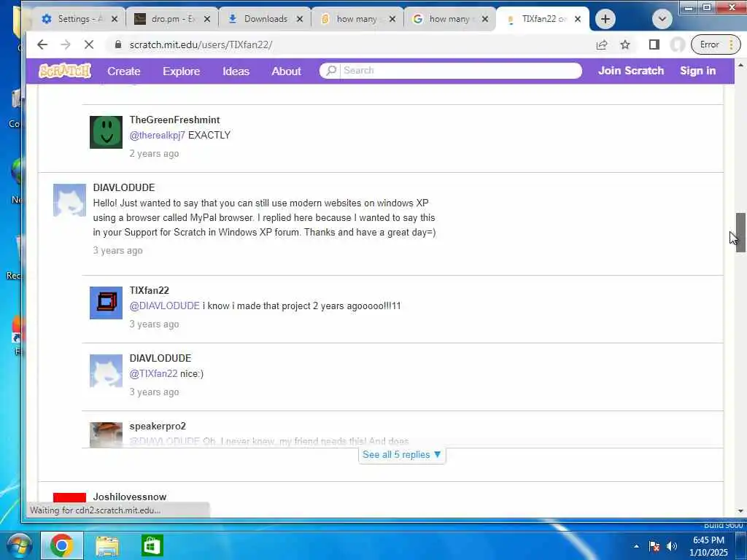
Task: Click Sign in link
Action: pyautogui.click(x=697, y=71)
